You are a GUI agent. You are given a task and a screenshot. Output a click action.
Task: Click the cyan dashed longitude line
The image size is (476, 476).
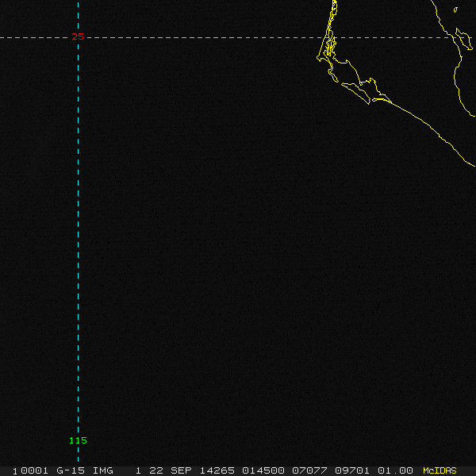78,238
